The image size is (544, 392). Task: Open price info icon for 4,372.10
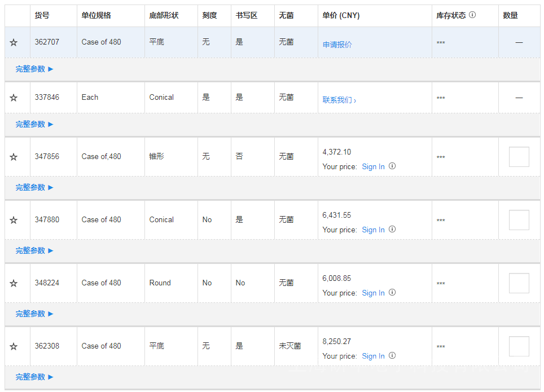click(x=392, y=166)
